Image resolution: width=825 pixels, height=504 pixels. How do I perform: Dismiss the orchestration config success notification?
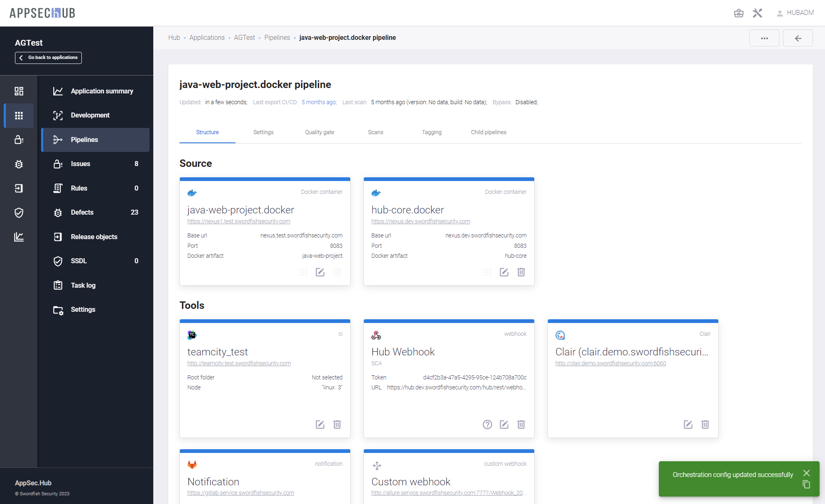806,473
